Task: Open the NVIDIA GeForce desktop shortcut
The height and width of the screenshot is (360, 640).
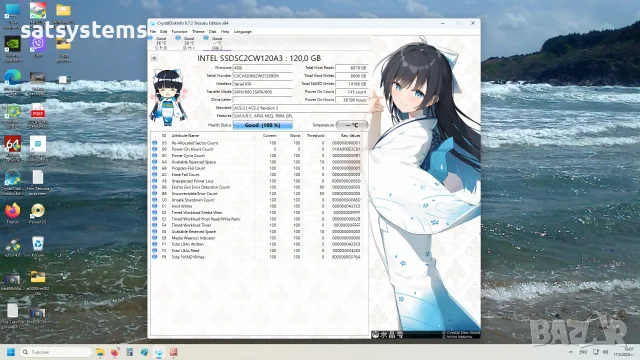Action: tap(13, 49)
